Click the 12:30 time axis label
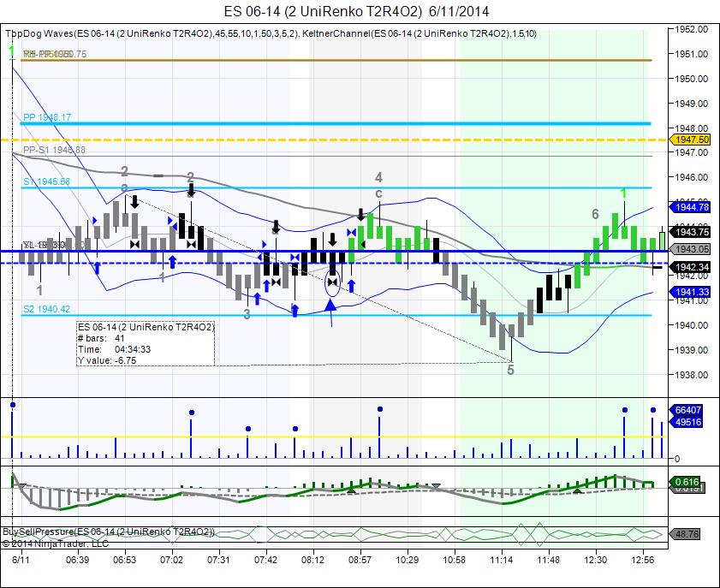The width and height of the screenshot is (720, 588). [x=596, y=560]
